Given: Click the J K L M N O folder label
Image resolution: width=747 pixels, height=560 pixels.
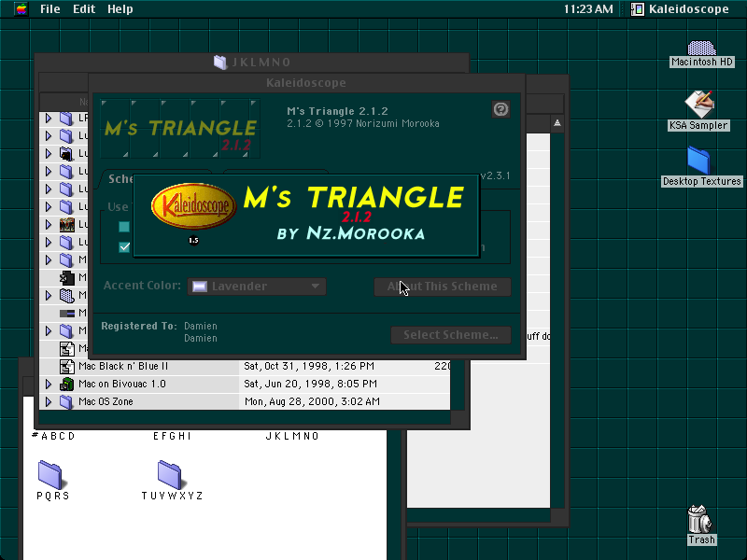Looking at the screenshot, I should [292, 436].
